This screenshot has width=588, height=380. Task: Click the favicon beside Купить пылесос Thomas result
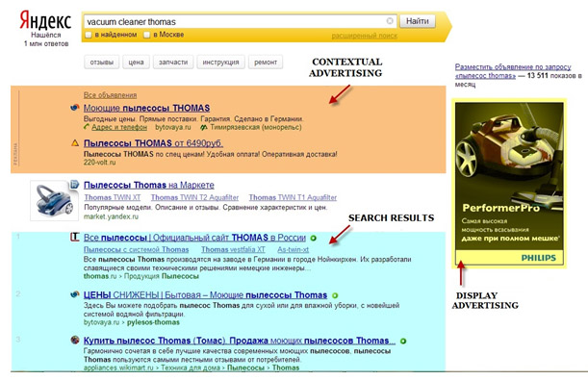[x=75, y=341]
